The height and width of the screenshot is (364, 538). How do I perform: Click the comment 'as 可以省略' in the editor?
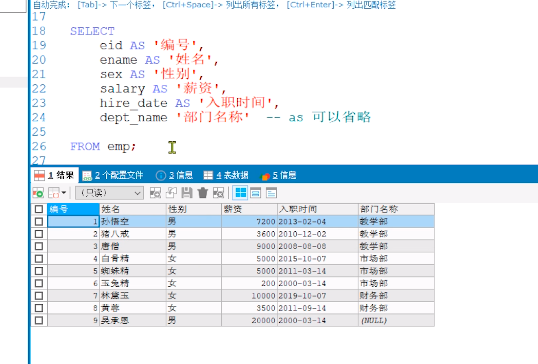(329, 117)
